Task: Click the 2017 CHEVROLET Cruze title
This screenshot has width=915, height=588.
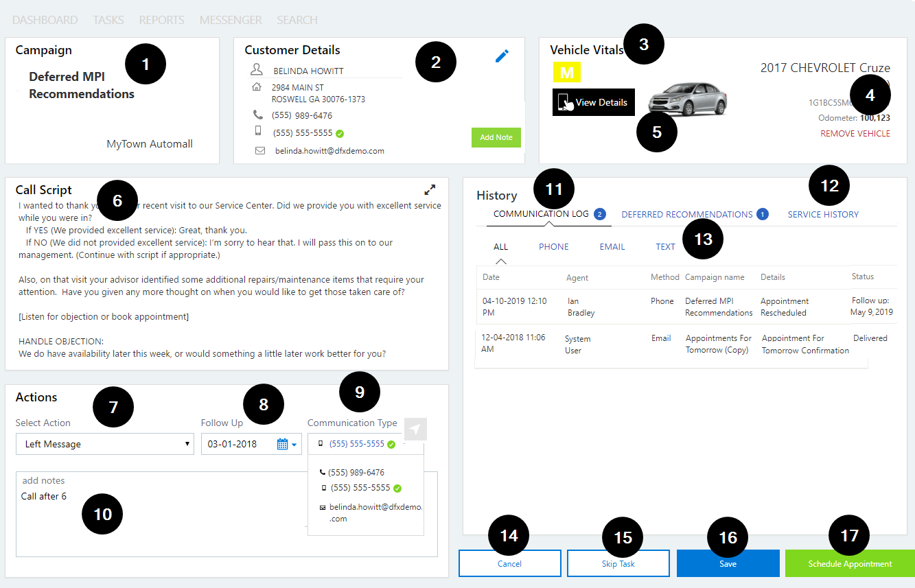Action: 825,68
